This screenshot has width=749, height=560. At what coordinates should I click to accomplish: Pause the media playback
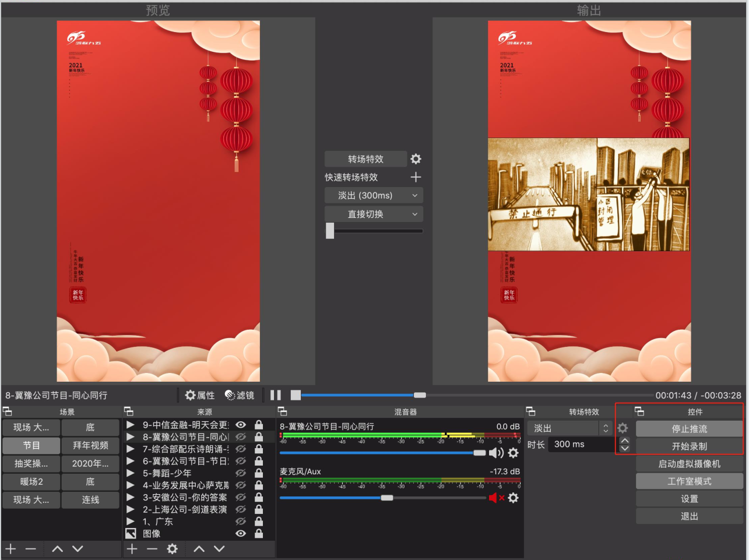(x=276, y=395)
